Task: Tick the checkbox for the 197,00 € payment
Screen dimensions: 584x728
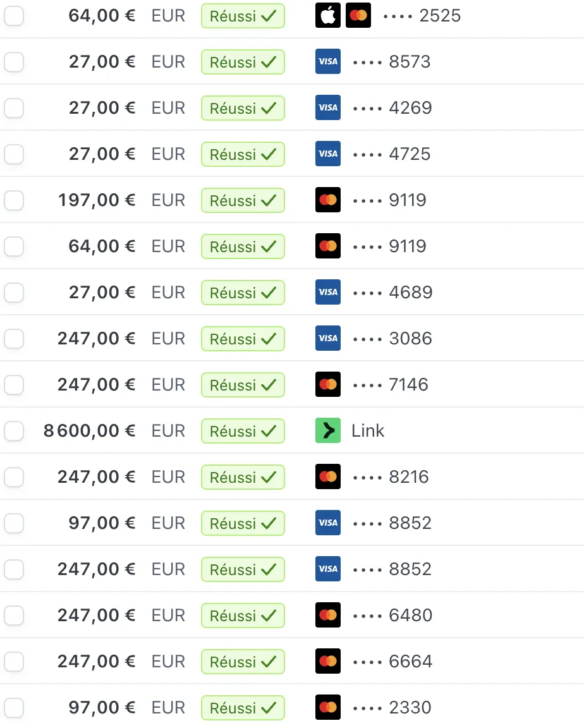Action: tap(14, 200)
